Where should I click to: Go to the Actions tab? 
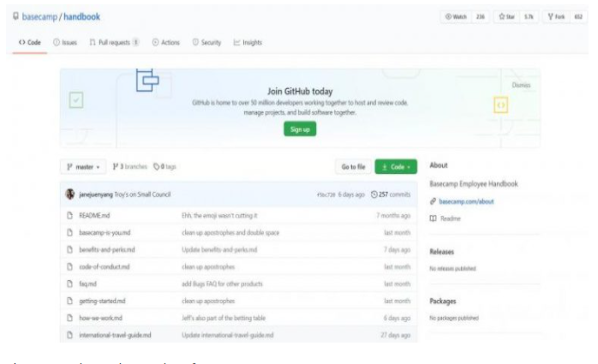point(166,42)
